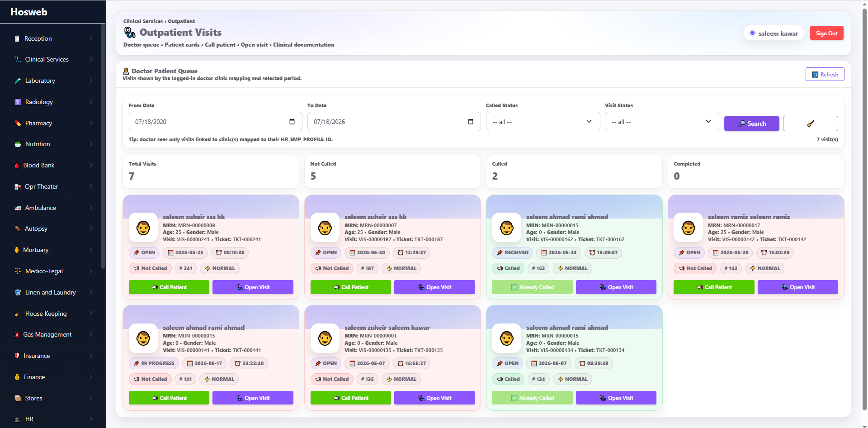Click the Total Visits summary card

point(211,171)
